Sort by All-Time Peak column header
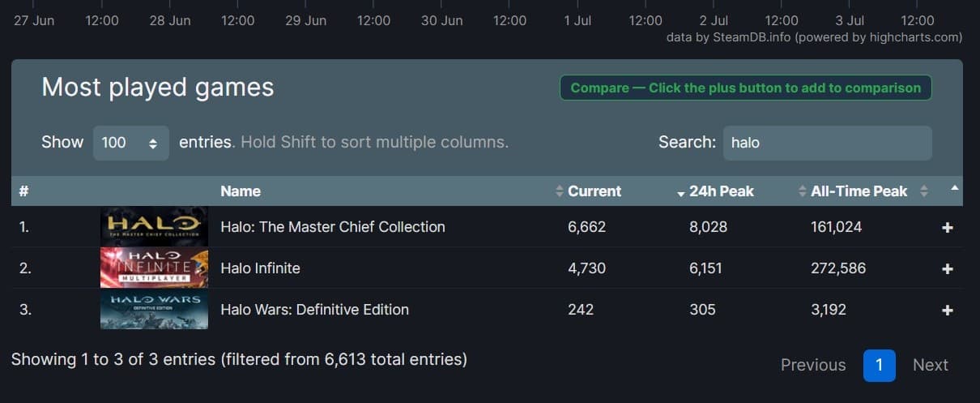980x403 pixels. 859,191
